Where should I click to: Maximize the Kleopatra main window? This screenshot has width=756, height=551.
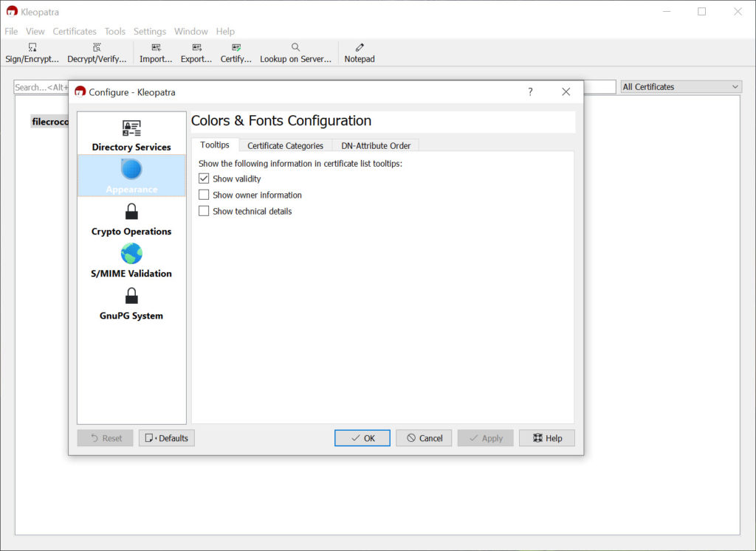[702, 12]
